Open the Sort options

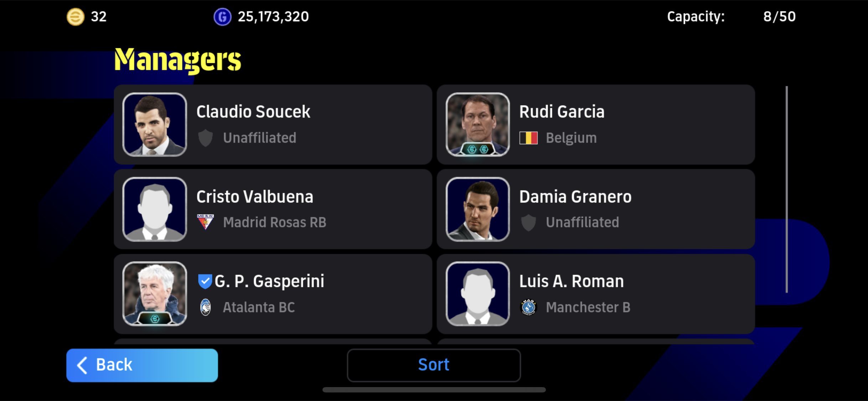tap(434, 365)
